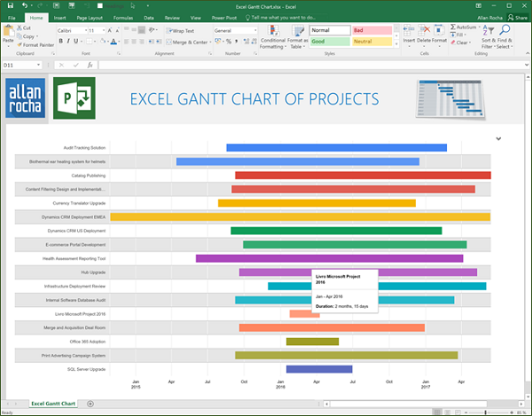This screenshot has height=416, width=532.
Task: Apply the Neutral cell style
Action: pyautogui.click(x=372, y=42)
